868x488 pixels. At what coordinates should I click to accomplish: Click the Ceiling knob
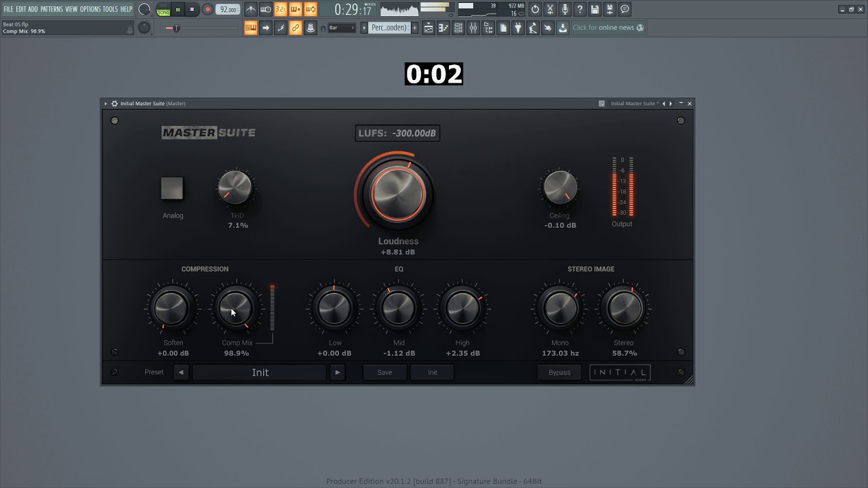coord(560,187)
